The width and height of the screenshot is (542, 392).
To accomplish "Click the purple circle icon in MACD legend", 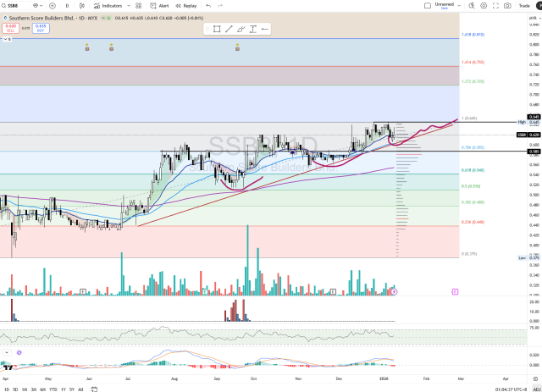I will 19,352.
